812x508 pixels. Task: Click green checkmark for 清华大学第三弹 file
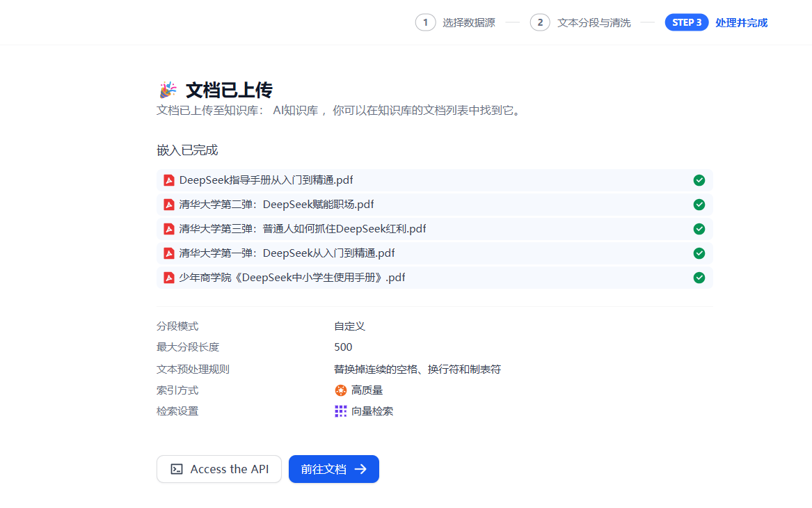coord(699,229)
